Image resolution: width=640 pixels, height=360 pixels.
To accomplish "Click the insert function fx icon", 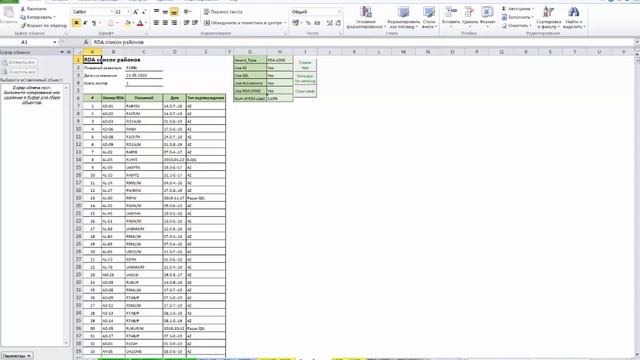I will point(86,42).
